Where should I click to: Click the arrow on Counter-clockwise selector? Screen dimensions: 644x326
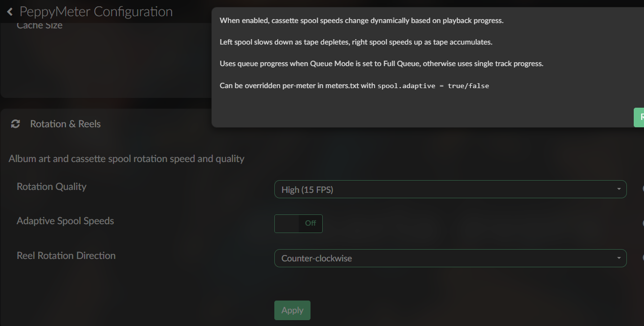[619, 258]
